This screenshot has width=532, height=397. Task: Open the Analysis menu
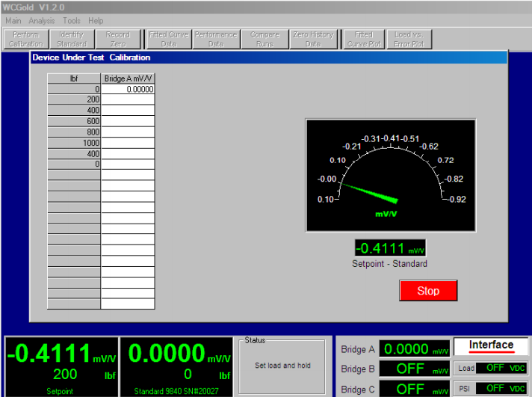point(42,21)
